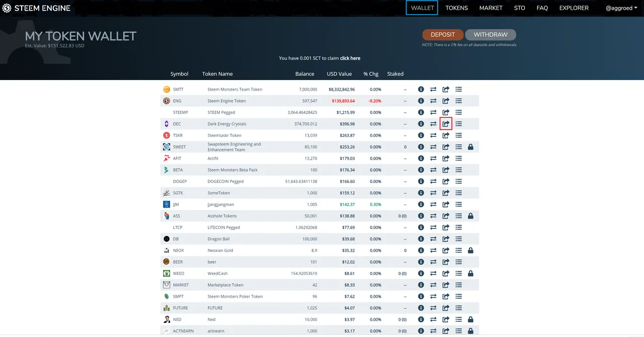Viewport: 644px width, 337px height.
Task: Switch to the MARKET page
Action: pyautogui.click(x=491, y=8)
